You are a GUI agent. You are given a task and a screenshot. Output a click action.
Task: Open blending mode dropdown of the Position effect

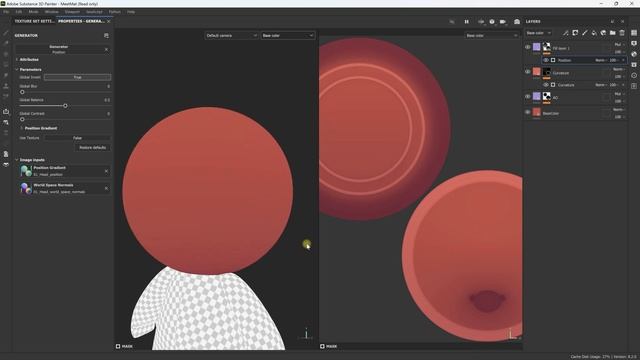[x=600, y=60]
